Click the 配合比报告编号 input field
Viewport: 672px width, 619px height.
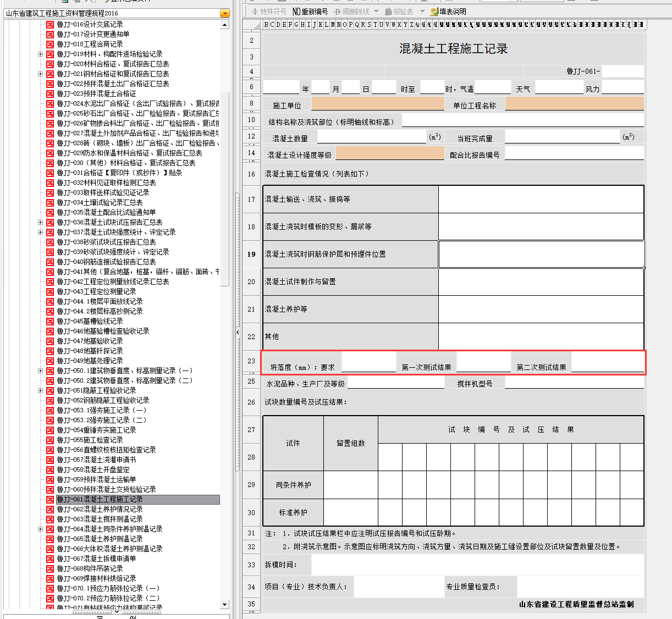574,153
